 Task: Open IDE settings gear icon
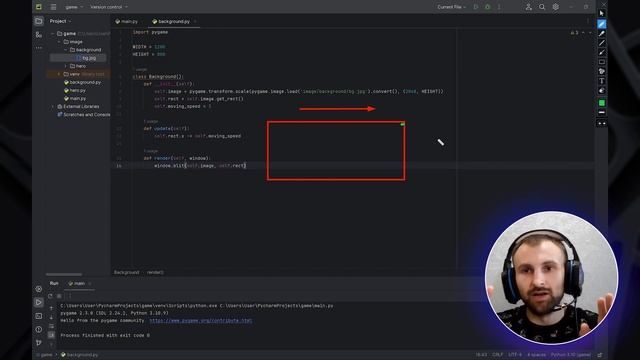556,7
